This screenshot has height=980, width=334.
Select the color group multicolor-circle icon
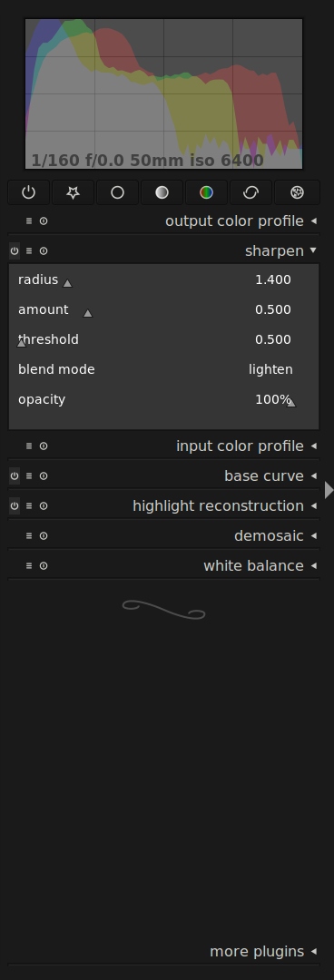[x=206, y=192]
